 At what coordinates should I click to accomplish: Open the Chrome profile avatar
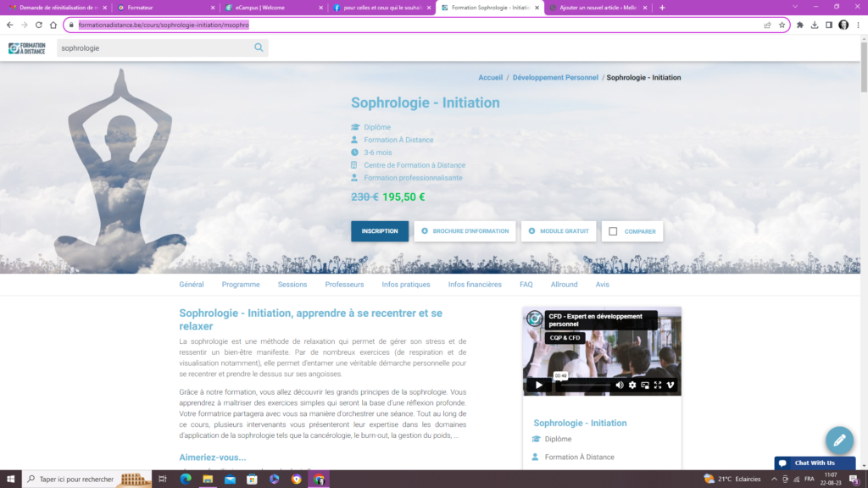(x=843, y=25)
